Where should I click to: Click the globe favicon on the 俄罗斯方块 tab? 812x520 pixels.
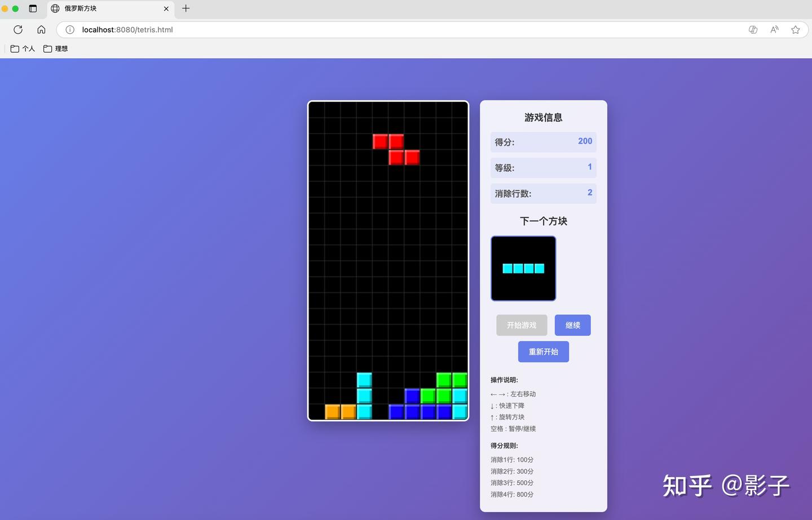pyautogui.click(x=54, y=8)
